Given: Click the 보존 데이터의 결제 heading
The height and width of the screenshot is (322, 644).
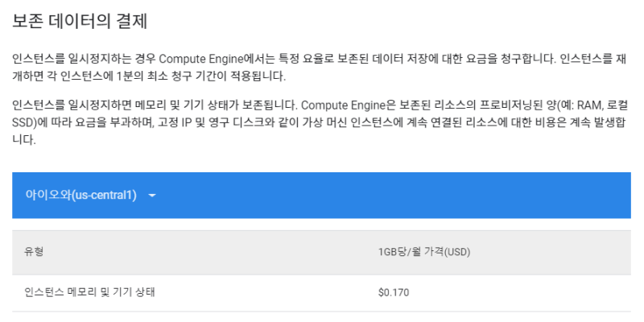Looking at the screenshot, I should tap(80, 22).
